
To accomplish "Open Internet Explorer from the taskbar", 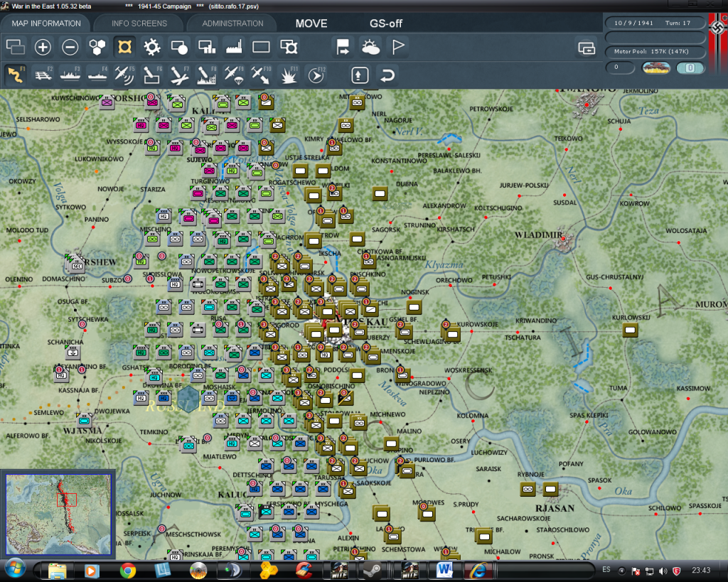I will 478,571.
